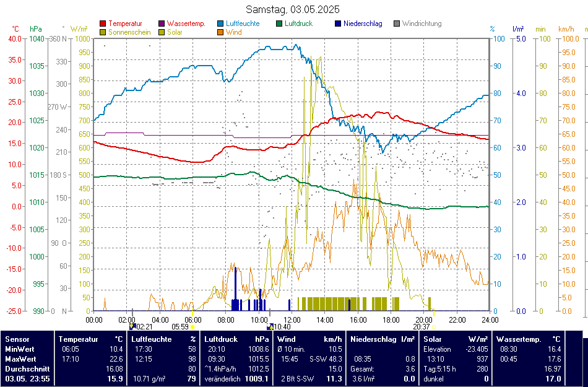Click the red °C axis unit label
This screenshot has width=588, height=387.
pos(15,29)
